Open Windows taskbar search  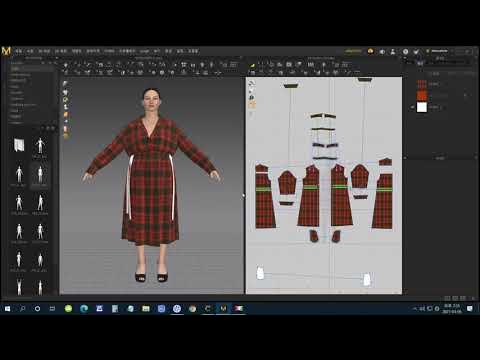[22, 309]
